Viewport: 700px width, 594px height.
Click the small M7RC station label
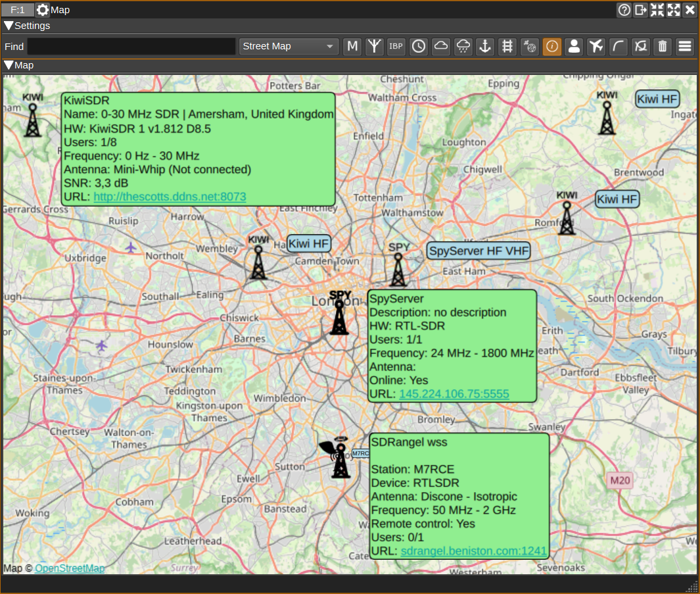coord(361,453)
